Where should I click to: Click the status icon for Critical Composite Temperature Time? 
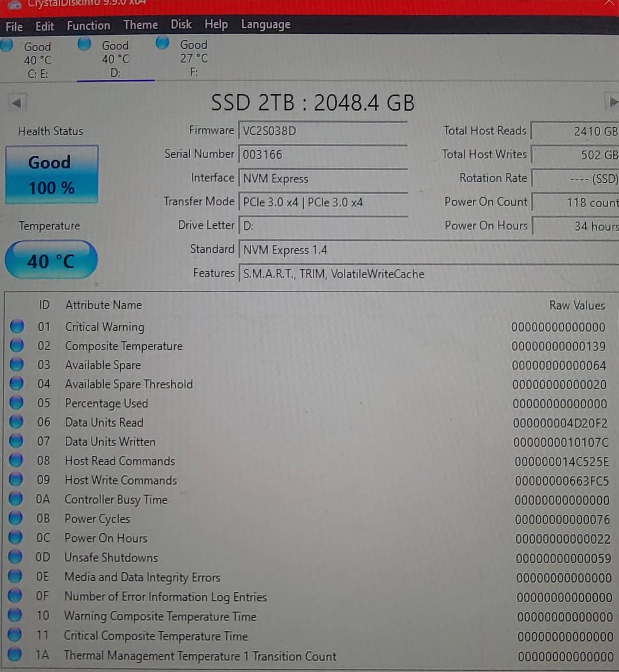14,635
